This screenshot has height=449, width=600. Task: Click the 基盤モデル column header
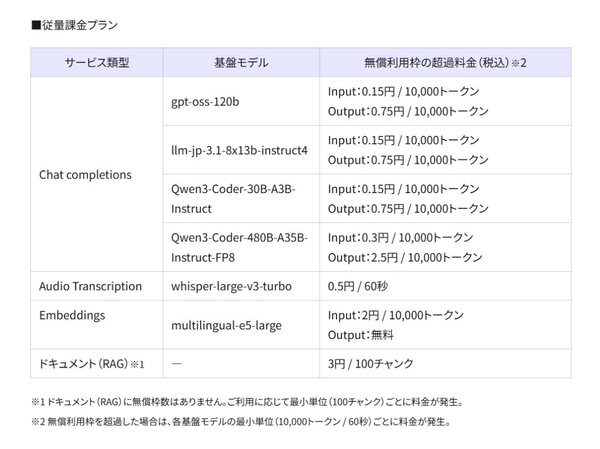241,62
